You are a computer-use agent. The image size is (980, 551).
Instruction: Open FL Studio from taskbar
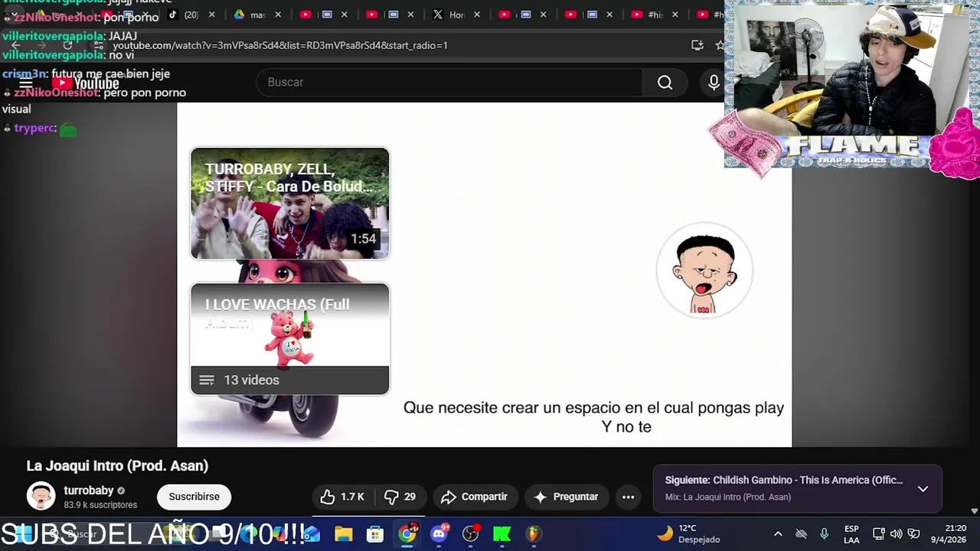tap(534, 533)
